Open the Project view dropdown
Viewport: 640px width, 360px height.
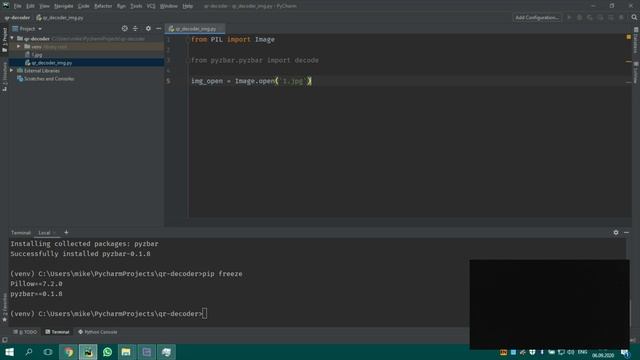[x=27, y=29]
